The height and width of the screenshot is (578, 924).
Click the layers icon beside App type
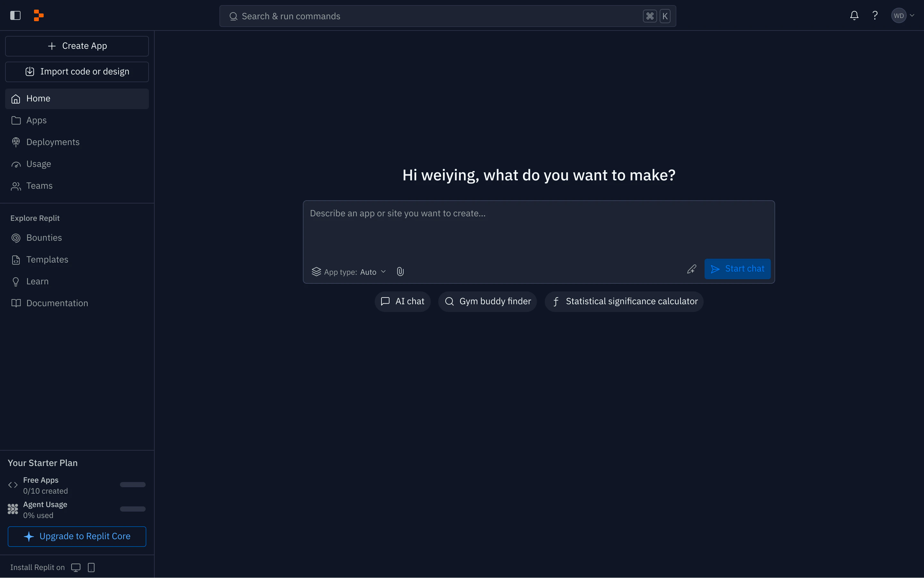point(316,272)
